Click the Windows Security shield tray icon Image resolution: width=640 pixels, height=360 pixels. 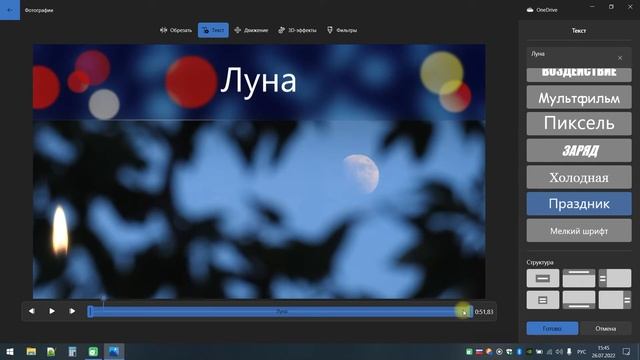pos(509,351)
